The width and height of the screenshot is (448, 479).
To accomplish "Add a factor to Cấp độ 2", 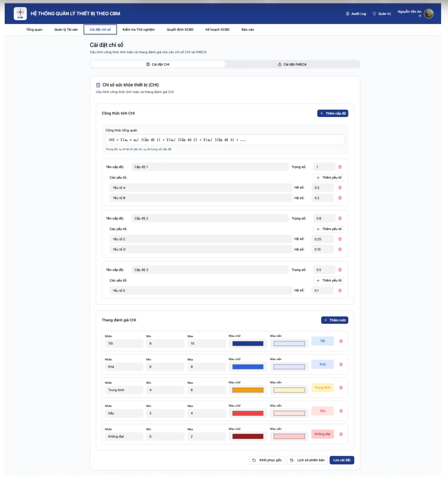I will [329, 229].
